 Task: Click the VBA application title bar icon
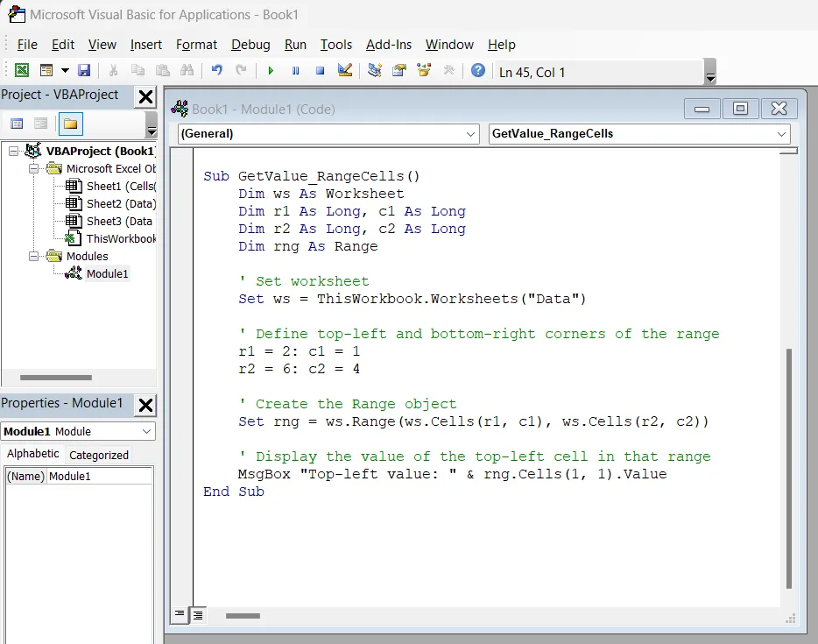pyautogui.click(x=17, y=14)
